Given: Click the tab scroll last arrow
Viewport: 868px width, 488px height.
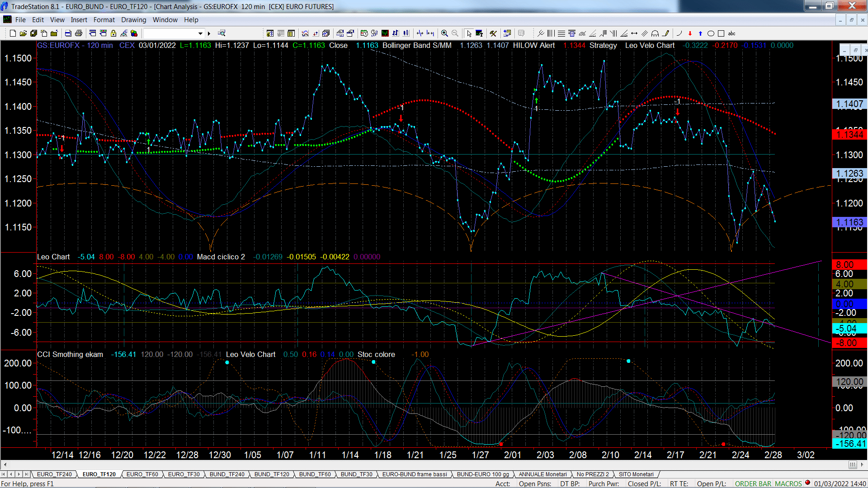Looking at the screenshot, I should [x=27, y=474].
